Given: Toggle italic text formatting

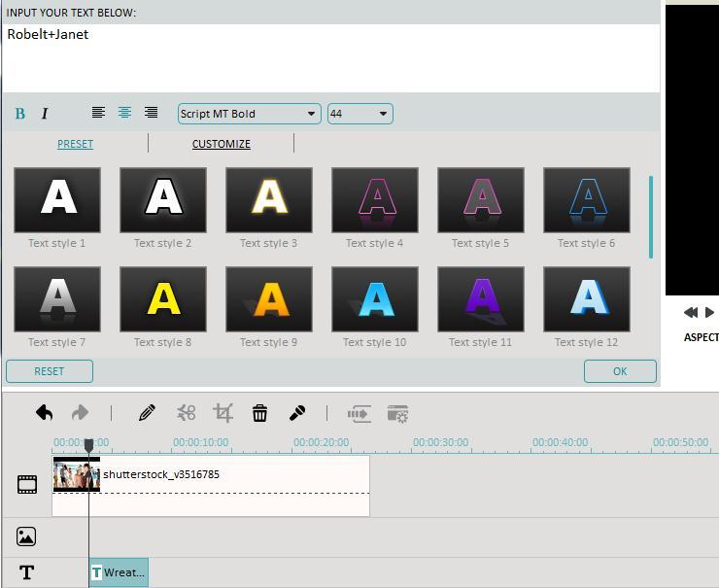Looking at the screenshot, I should [45, 114].
